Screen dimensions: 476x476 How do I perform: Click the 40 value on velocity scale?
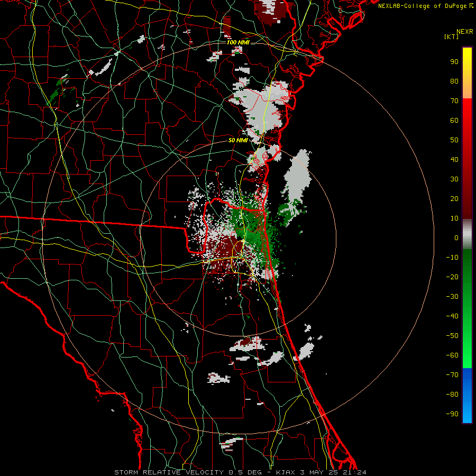454,160
